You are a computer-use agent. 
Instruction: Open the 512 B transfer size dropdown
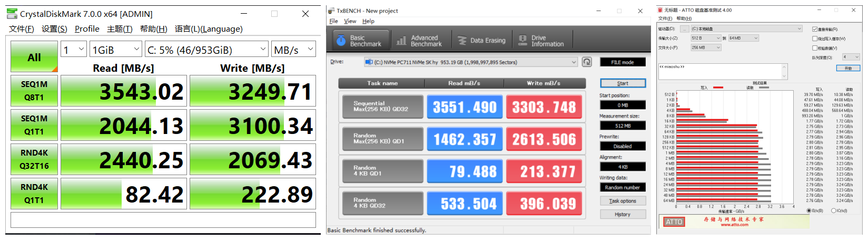click(706, 38)
